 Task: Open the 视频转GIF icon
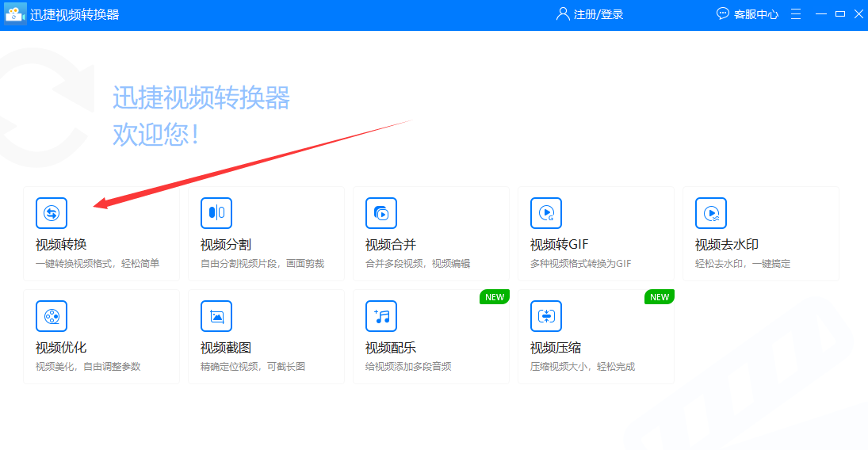[x=546, y=213]
